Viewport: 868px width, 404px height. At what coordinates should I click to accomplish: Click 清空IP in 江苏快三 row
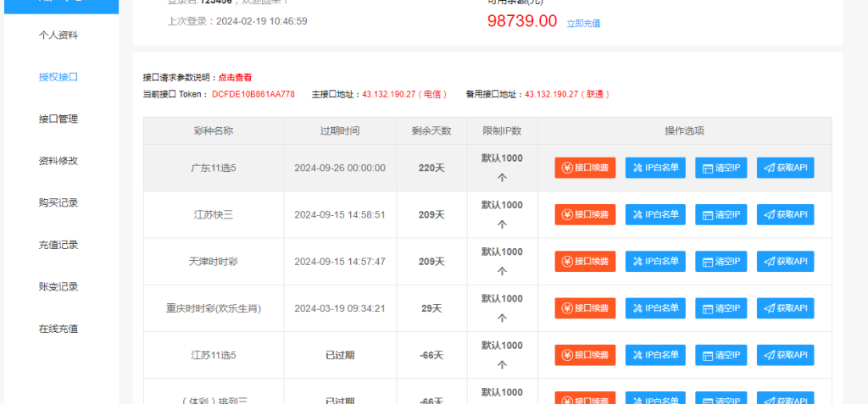pyautogui.click(x=721, y=215)
